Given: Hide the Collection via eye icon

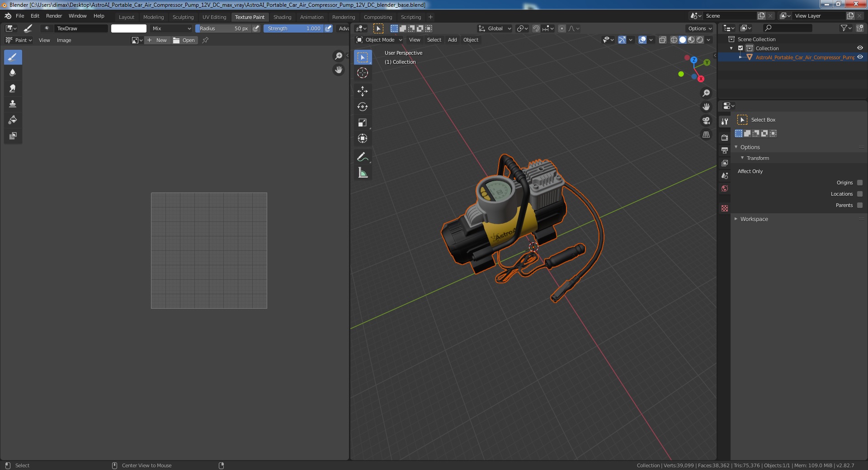Looking at the screenshot, I should coord(860,48).
